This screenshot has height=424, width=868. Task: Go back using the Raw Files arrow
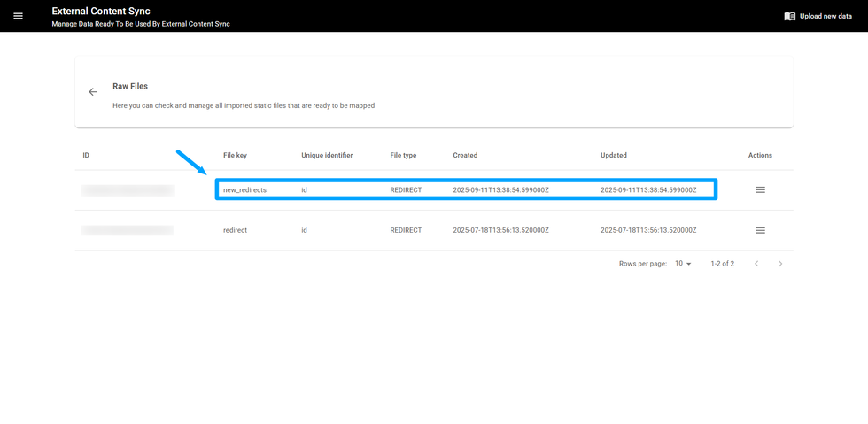(93, 92)
